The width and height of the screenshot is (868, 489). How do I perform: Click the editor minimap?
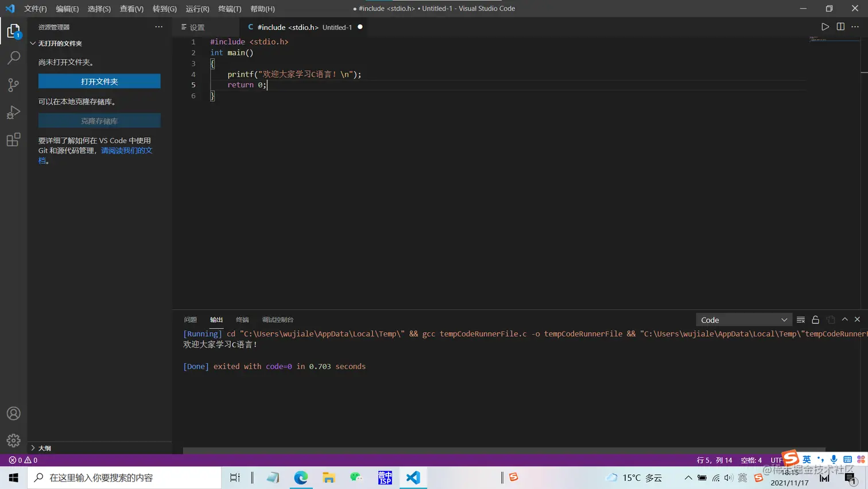tap(834, 39)
